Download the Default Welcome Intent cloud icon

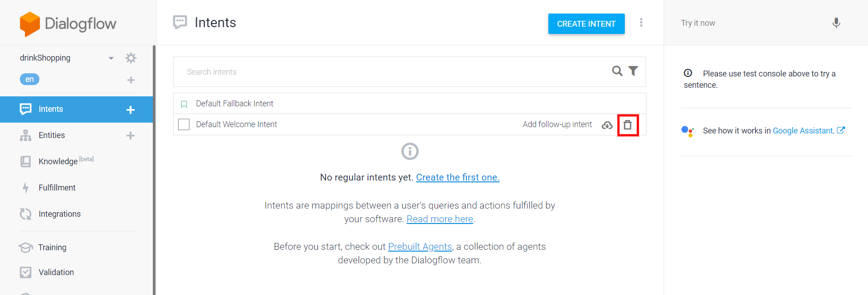[x=607, y=125]
